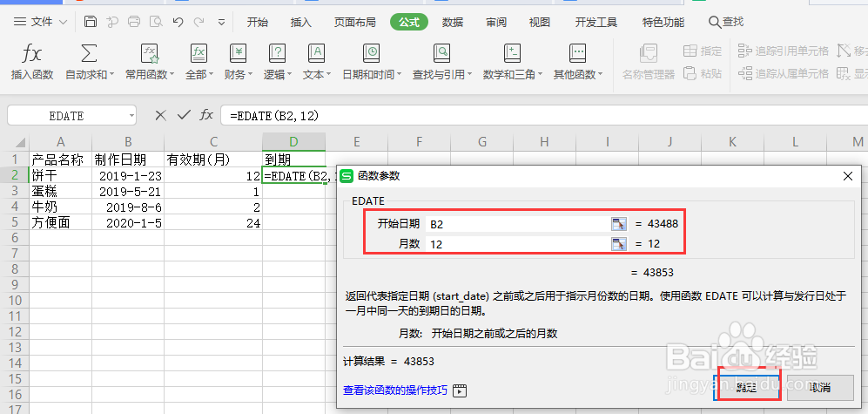The height and width of the screenshot is (414, 868).
Task: Open the Date and Time (日期和时间) icon
Action: [x=372, y=54]
